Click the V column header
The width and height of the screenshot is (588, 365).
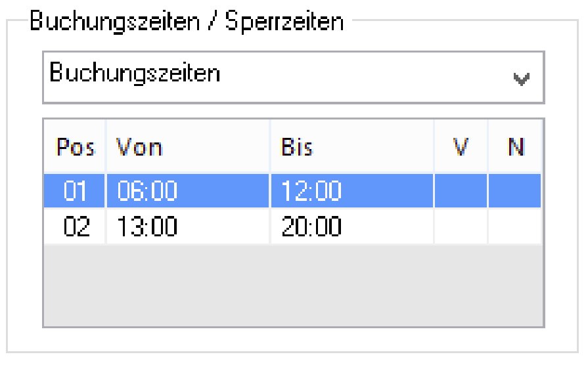[x=461, y=147]
